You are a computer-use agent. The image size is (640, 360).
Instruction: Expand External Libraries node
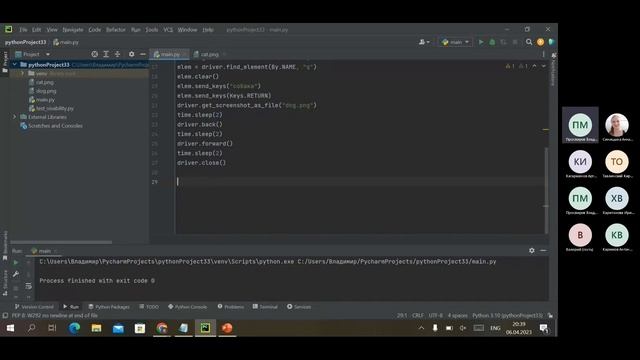pos(15,117)
